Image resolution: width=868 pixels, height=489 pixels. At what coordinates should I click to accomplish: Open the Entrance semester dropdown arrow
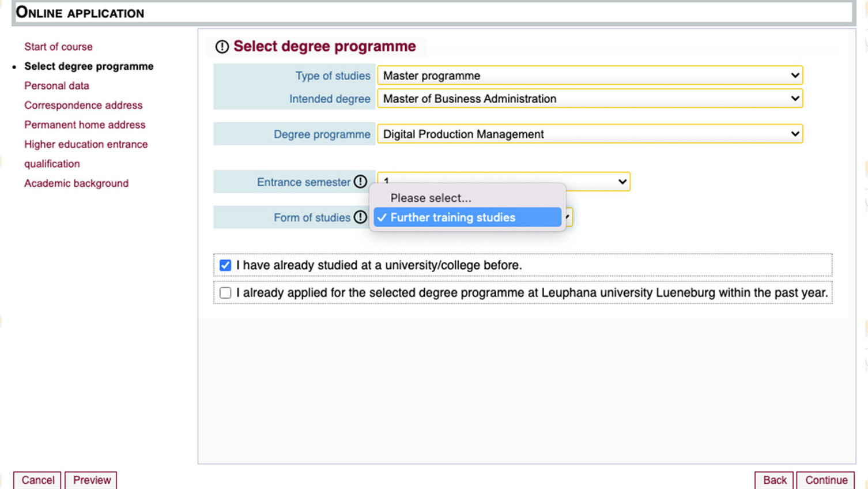(x=622, y=182)
